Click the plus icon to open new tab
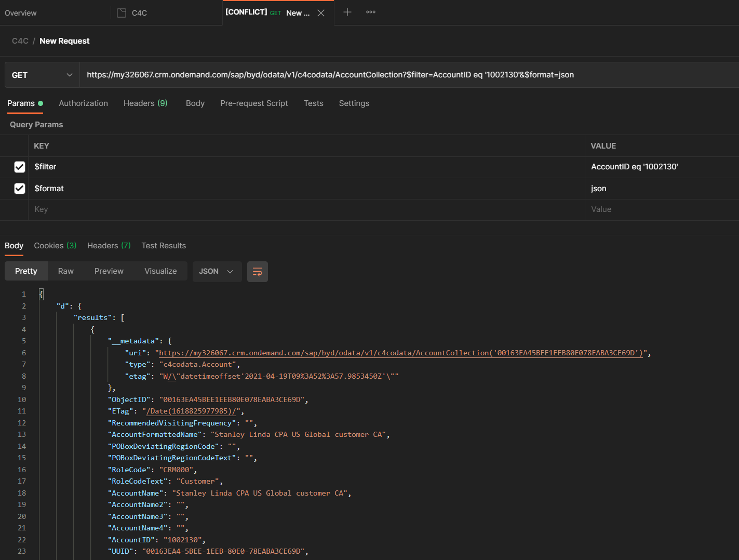Screen dimensions: 739x560 347,12
